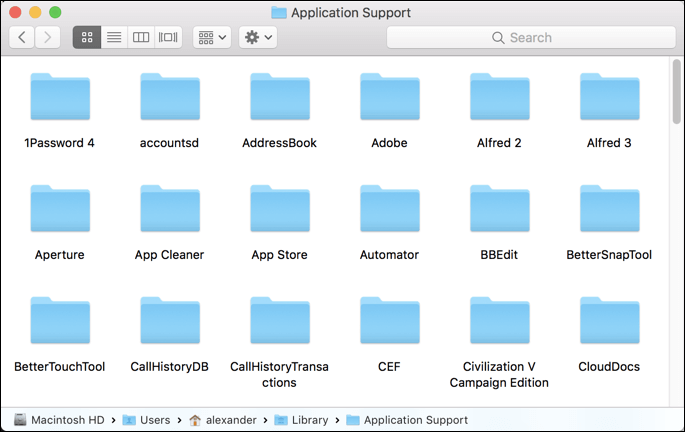This screenshot has height=432, width=685.
Task: Click in the Search field
Action: coord(531,38)
